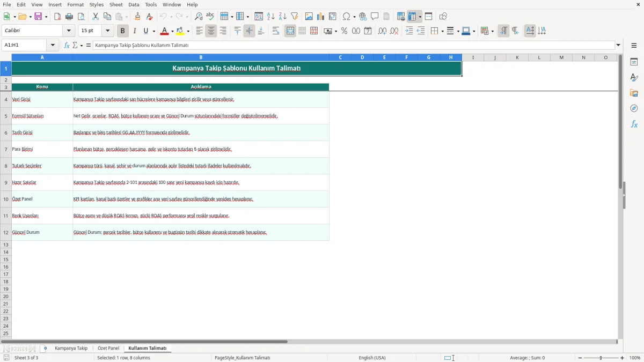This screenshot has height=362, width=644.
Task: Toggle Merge and Center cells
Action: pyautogui.click(x=290, y=31)
